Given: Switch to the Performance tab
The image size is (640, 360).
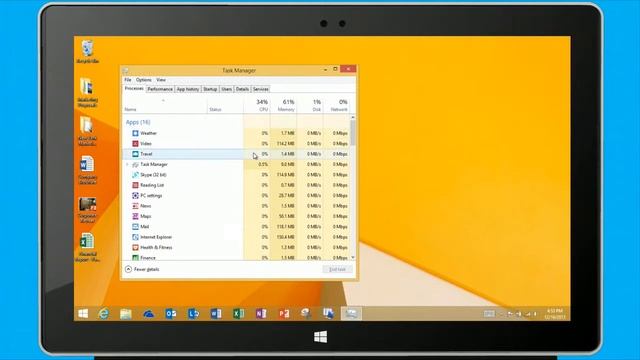Looking at the screenshot, I should [160, 89].
